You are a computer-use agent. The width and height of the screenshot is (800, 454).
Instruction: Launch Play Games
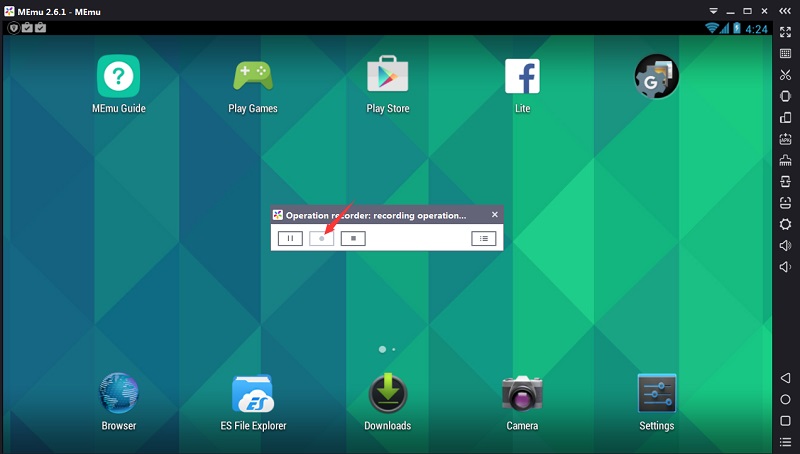click(x=253, y=76)
